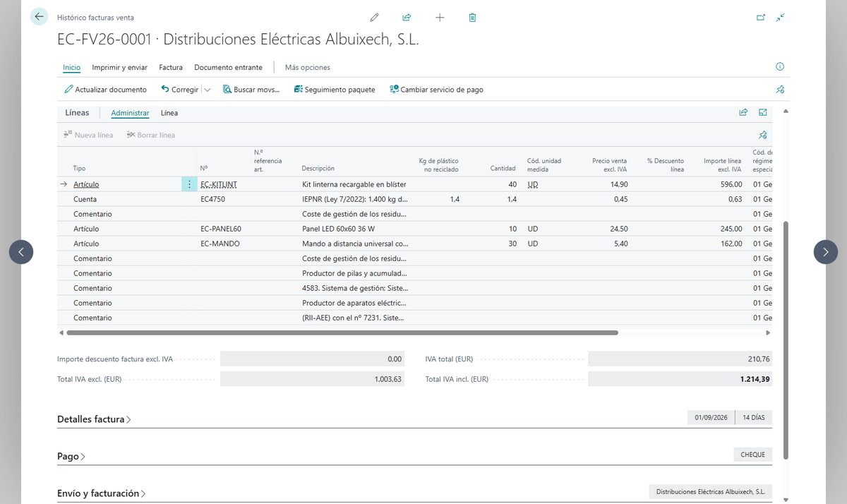
Task: Pin the action bar with the pin icon
Action: pyautogui.click(x=780, y=90)
